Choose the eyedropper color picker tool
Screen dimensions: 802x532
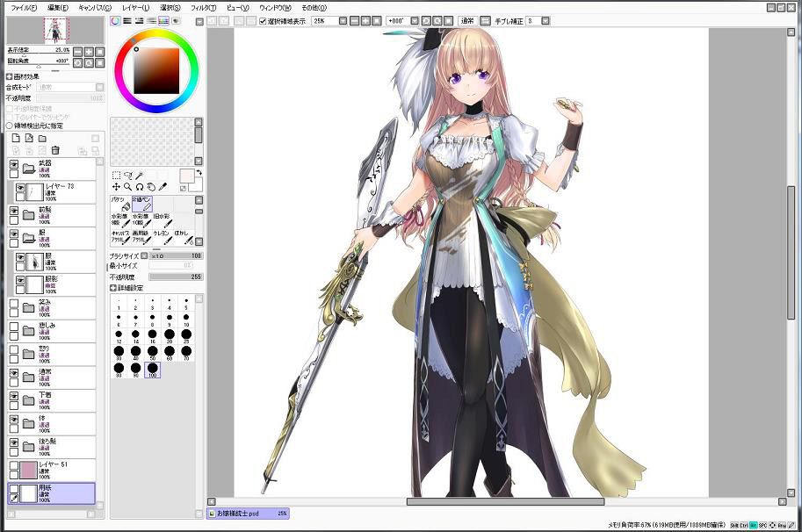click(163, 187)
